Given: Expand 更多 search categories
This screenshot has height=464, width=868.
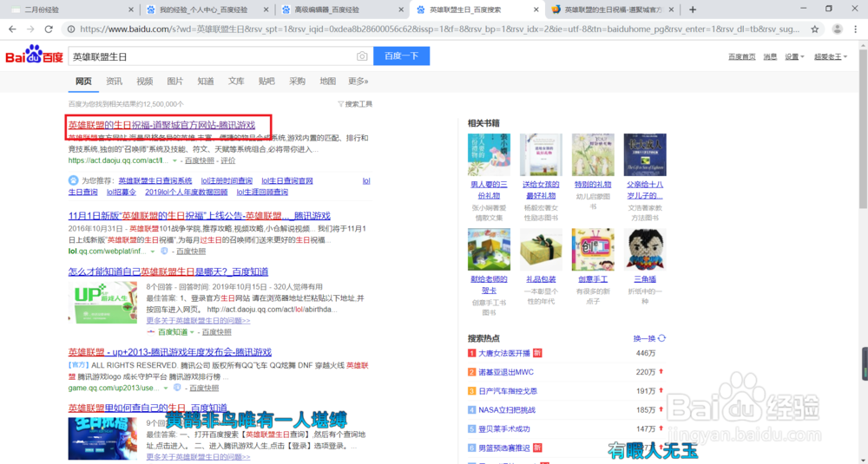Looking at the screenshot, I should click(x=358, y=82).
